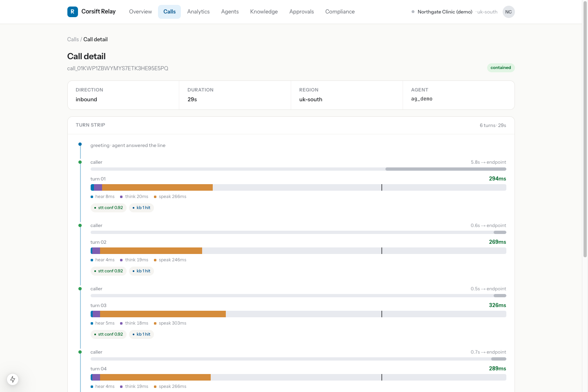Click the 6 turns · 29s summary
588x392 pixels.
[x=493, y=126]
